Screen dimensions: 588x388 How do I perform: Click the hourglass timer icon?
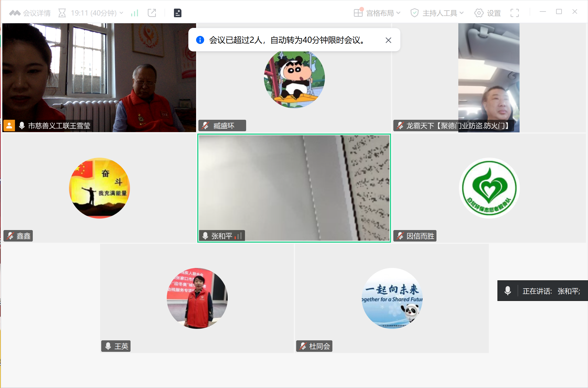coord(62,13)
